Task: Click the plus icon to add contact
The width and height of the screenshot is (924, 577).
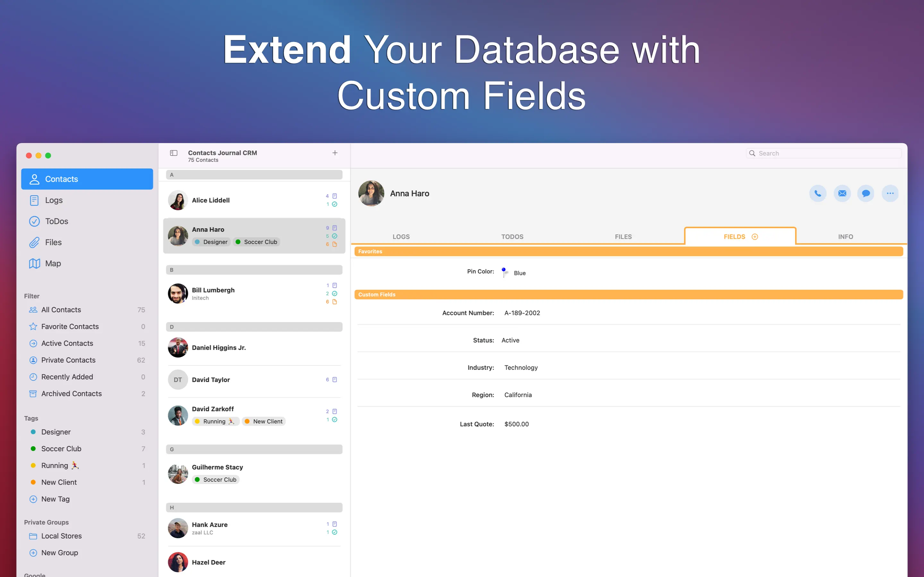Action: coord(335,153)
